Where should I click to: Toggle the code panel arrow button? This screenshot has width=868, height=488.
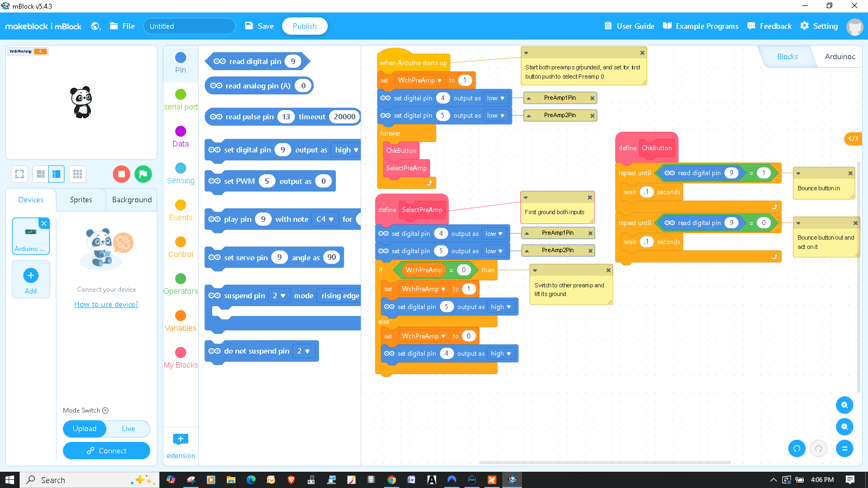click(853, 138)
